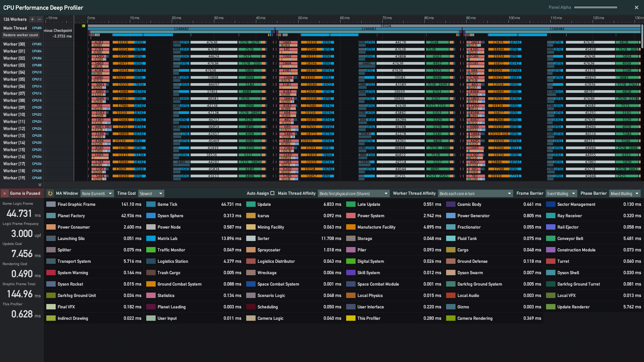The width and height of the screenshot is (644, 362).
Task: Click the Matrix Lab color icon
Action: pos(151,239)
